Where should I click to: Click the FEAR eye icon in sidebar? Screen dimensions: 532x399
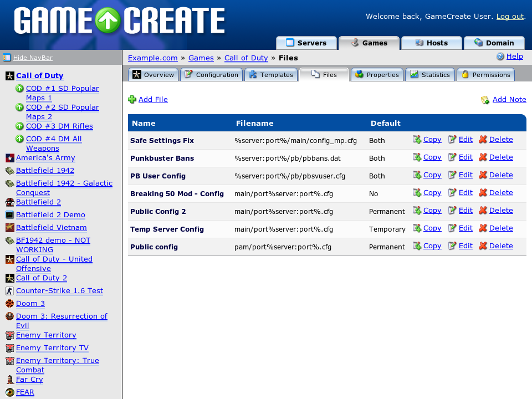(10, 392)
